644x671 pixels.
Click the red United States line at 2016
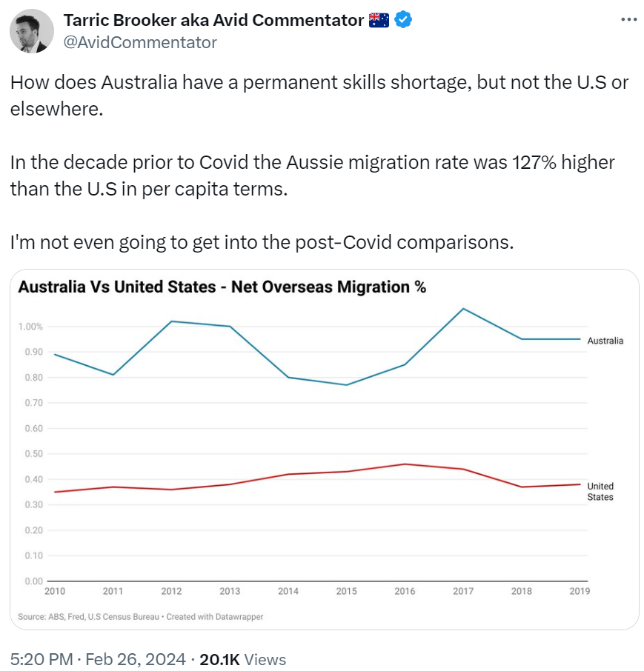click(405, 464)
